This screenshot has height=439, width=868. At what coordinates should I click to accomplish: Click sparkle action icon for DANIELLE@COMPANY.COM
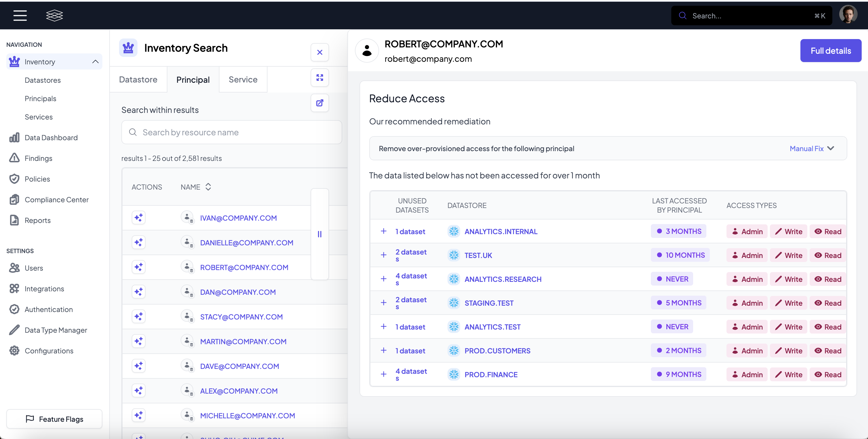pyautogui.click(x=139, y=242)
